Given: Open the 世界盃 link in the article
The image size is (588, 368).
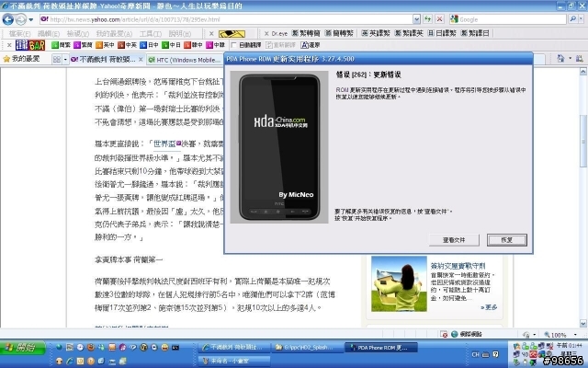Looking at the screenshot, I should click(x=164, y=144).
